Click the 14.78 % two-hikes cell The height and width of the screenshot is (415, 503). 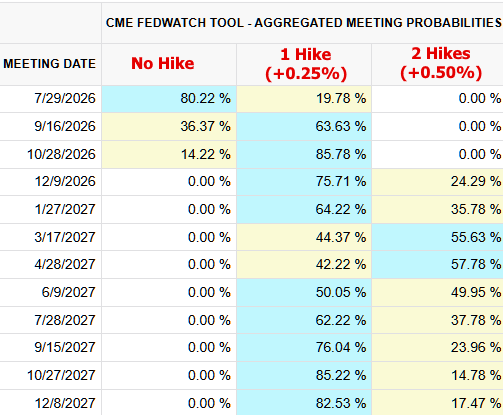point(438,376)
